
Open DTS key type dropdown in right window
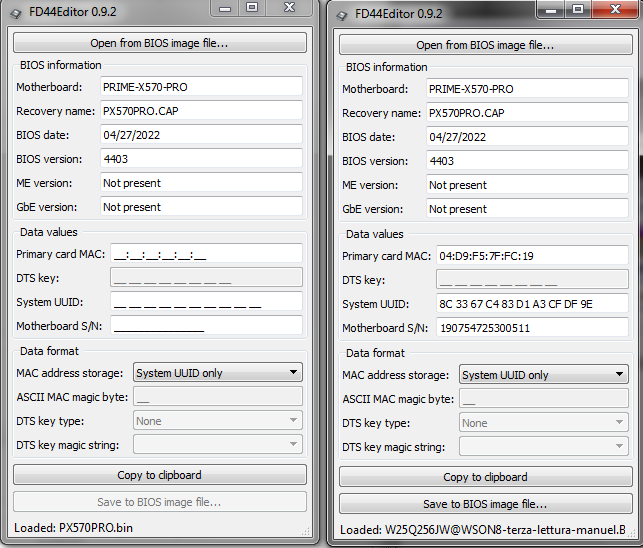click(544, 422)
